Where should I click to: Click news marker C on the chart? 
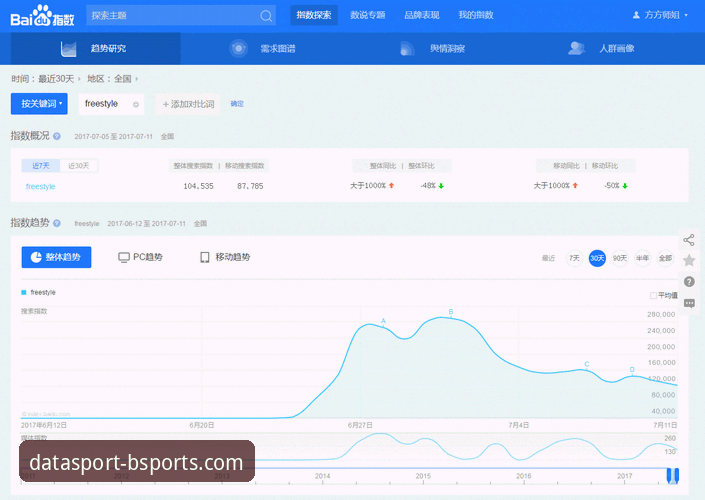click(587, 364)
